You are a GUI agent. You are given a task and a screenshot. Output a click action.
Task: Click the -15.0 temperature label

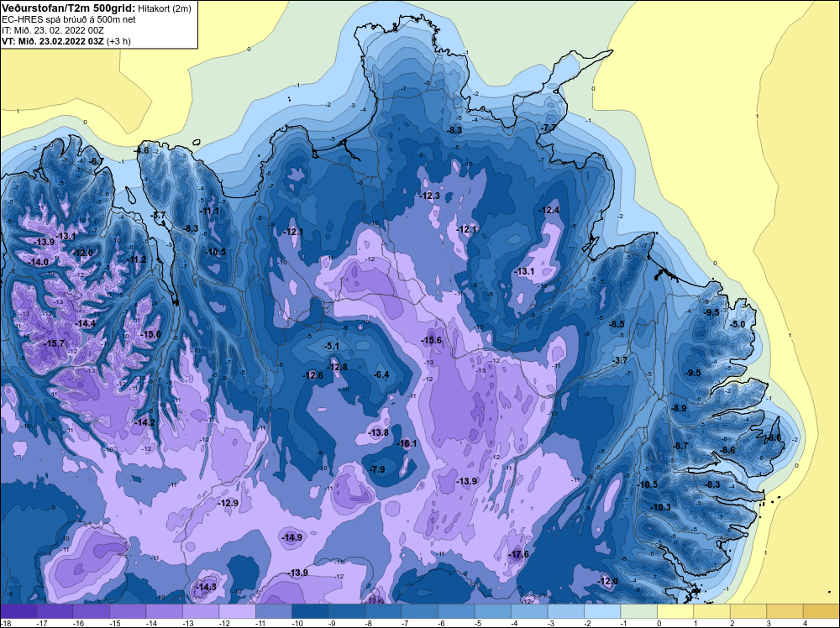(x=150, y=335)
